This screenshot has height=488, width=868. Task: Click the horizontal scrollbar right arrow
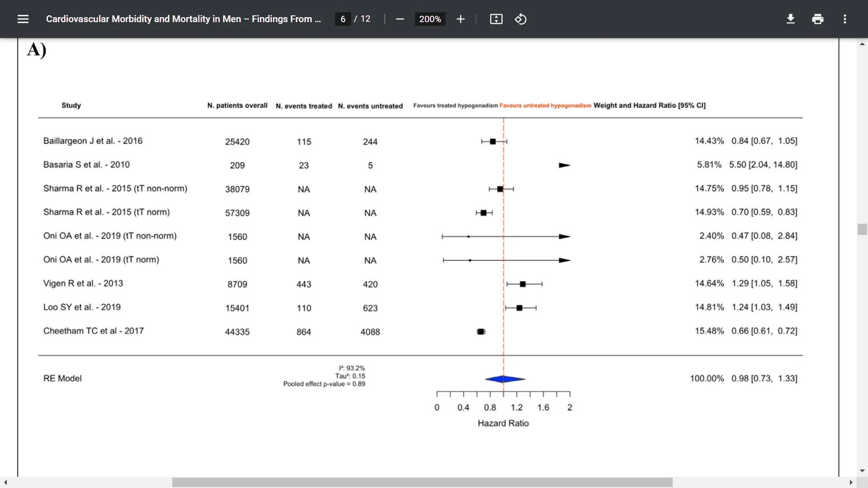coord(851,483)
